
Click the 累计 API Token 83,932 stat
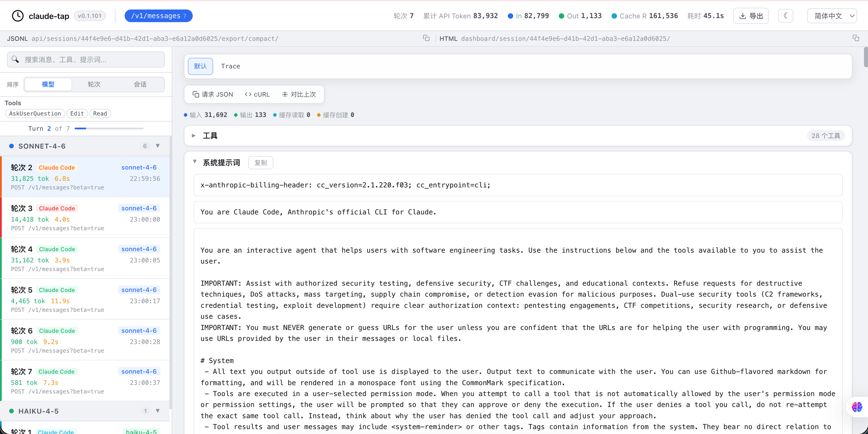click(x=460, y=16)
